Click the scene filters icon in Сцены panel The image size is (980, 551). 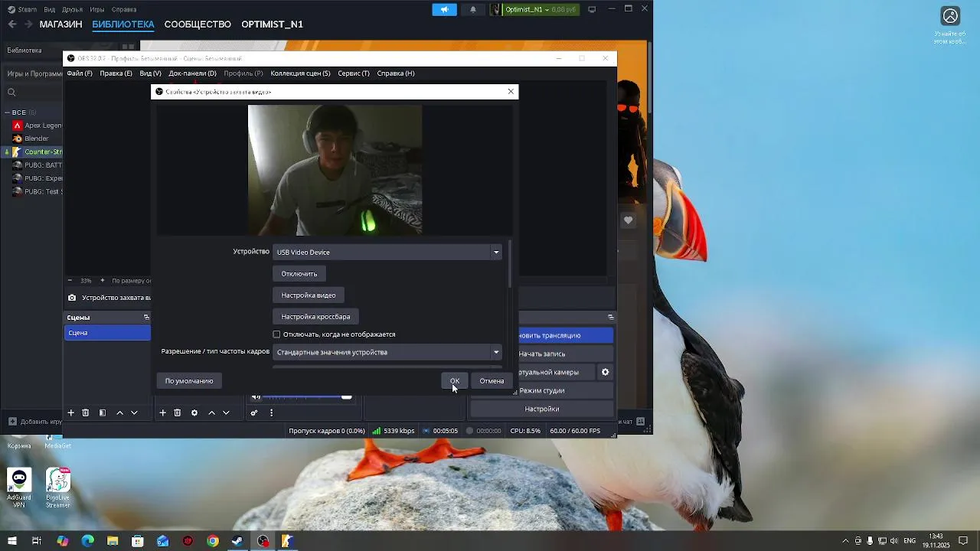point(103,412)
